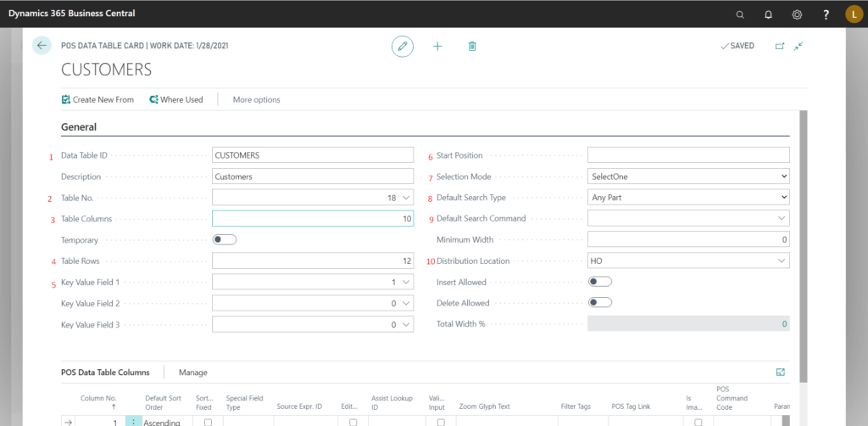
Task: Click the Data Table ID field
Action: point(313,155)
